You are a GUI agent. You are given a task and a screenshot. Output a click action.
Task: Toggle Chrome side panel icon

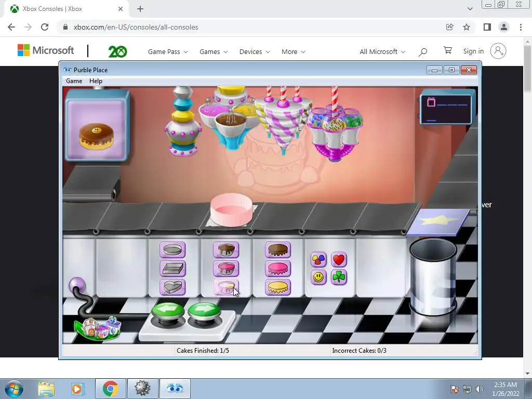click(487, 27)
